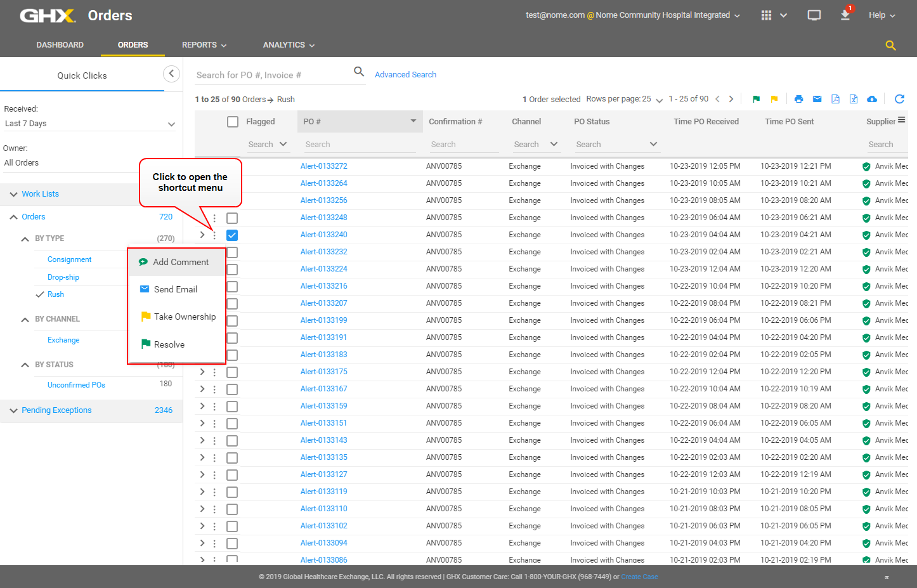Viewport: 917px width, 588px height.
Task: Toggle the select-all checkbox in header
Action: click(x=233, y=122)
